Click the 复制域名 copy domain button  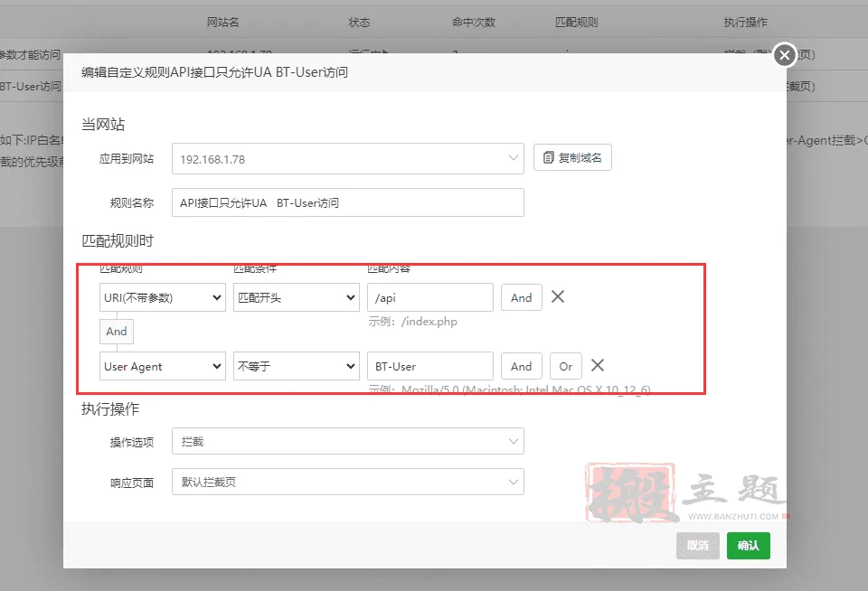tap(572, 158)
